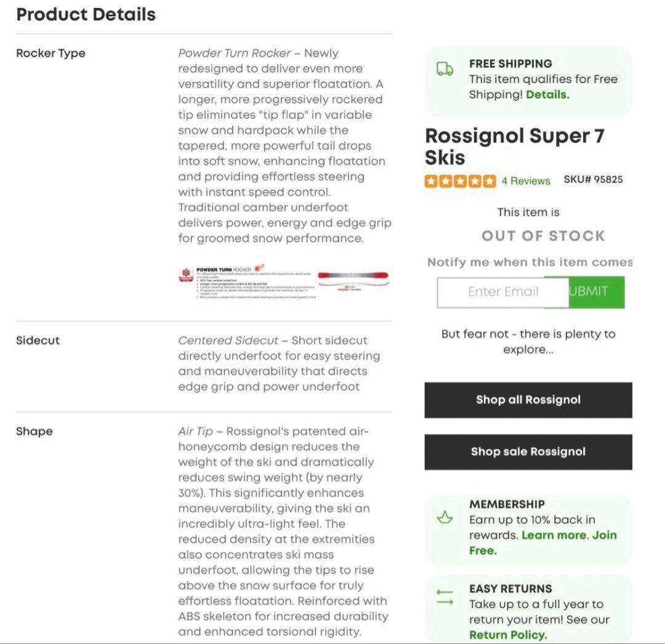Image resolution: width=665 pixels, height=644 pixels.
Task: Focus the Enter Email field
Action: pyautogui.click(x=502, y=292)
